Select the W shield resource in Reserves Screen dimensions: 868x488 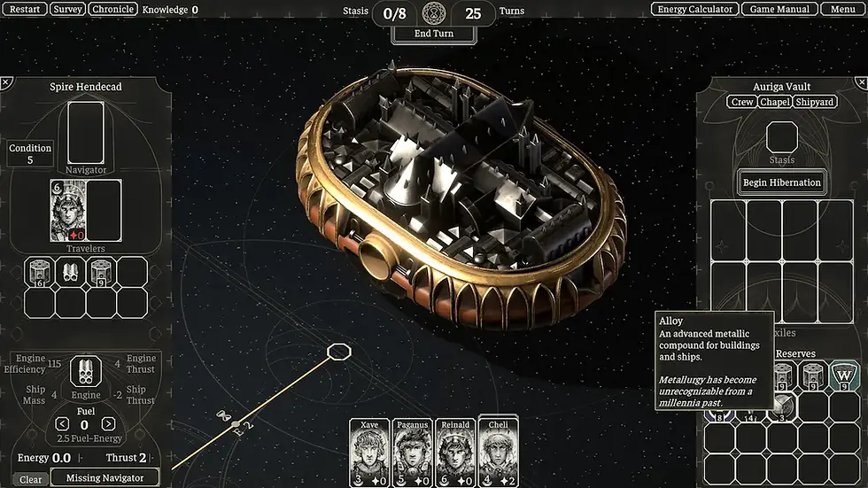coord(843,376)
